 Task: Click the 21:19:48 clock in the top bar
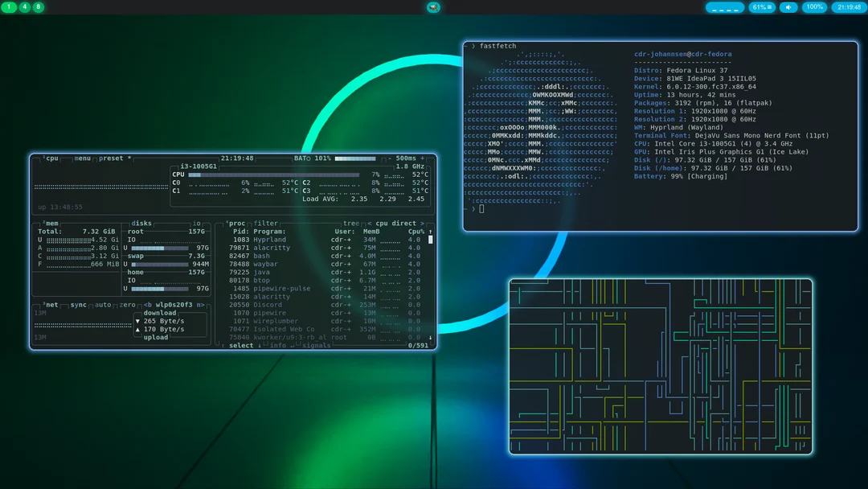[850, 7]
